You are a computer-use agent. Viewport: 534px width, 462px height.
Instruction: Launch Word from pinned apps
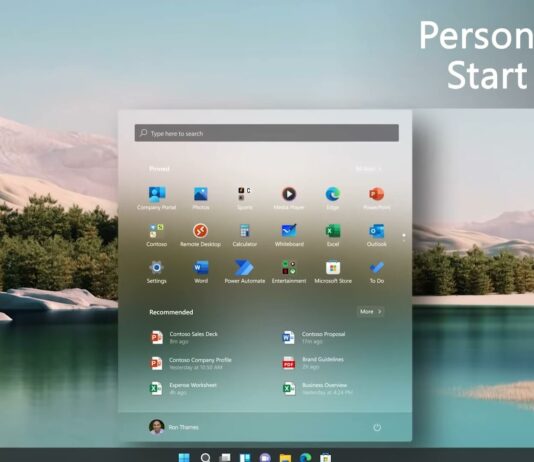point(201,272)
